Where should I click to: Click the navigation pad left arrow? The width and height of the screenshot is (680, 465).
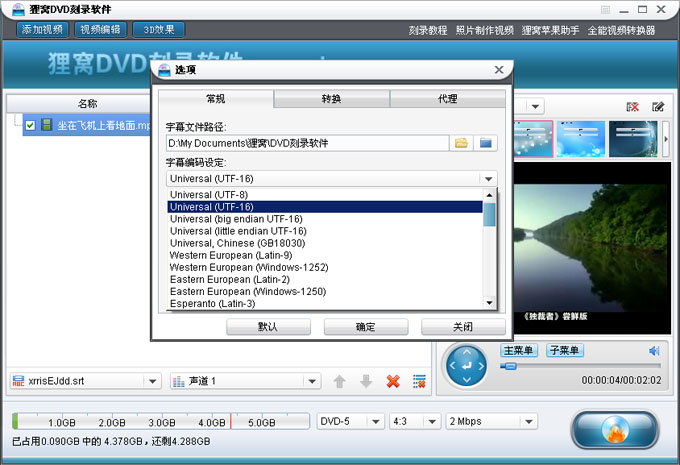tap(452, 366)
